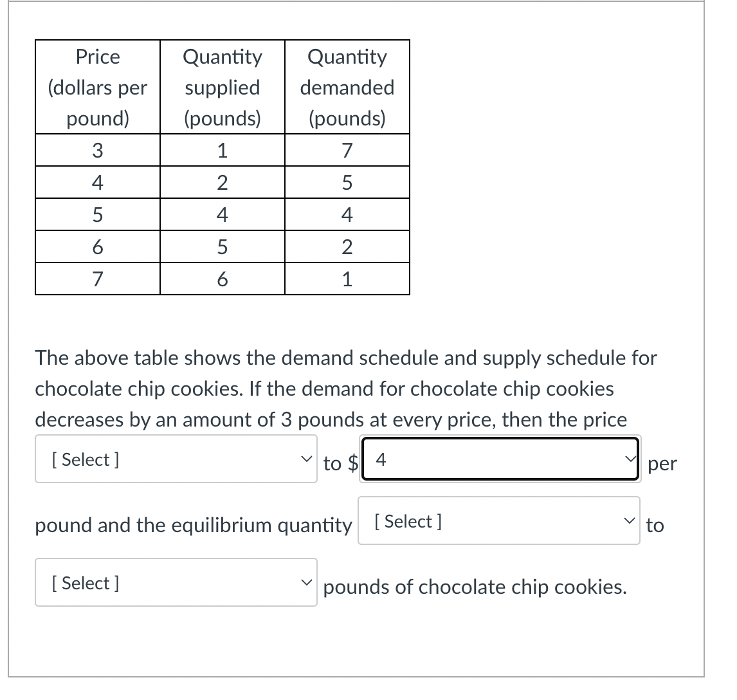Click the cell with quantity demanded 7

click(347, 150)
